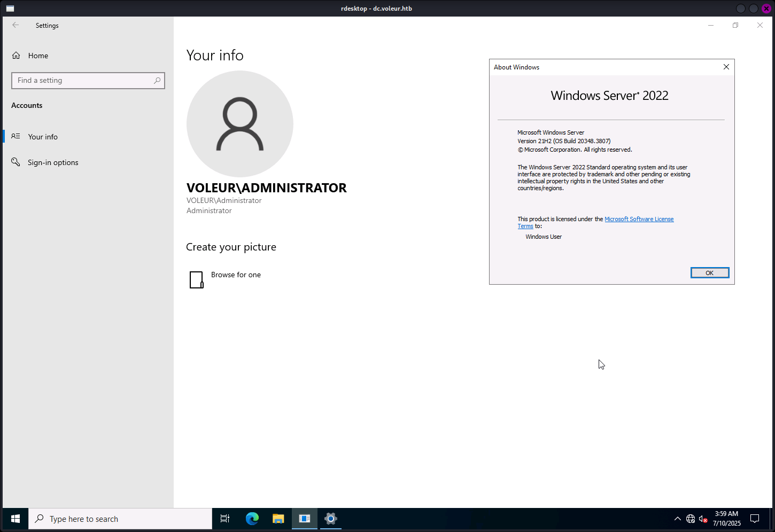The height and width of the screenshot is (532, 775).
Task: Click the profile picture avatar
Action: 240,124
